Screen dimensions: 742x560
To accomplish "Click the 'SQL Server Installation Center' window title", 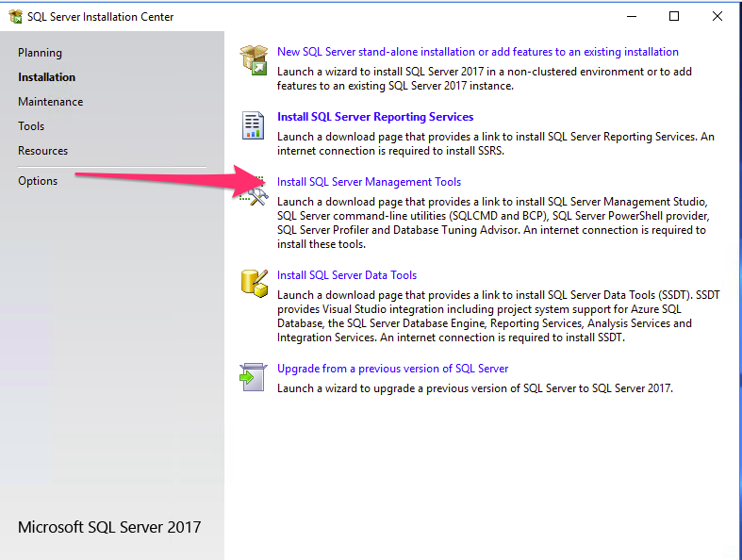I will click(100, 17).
